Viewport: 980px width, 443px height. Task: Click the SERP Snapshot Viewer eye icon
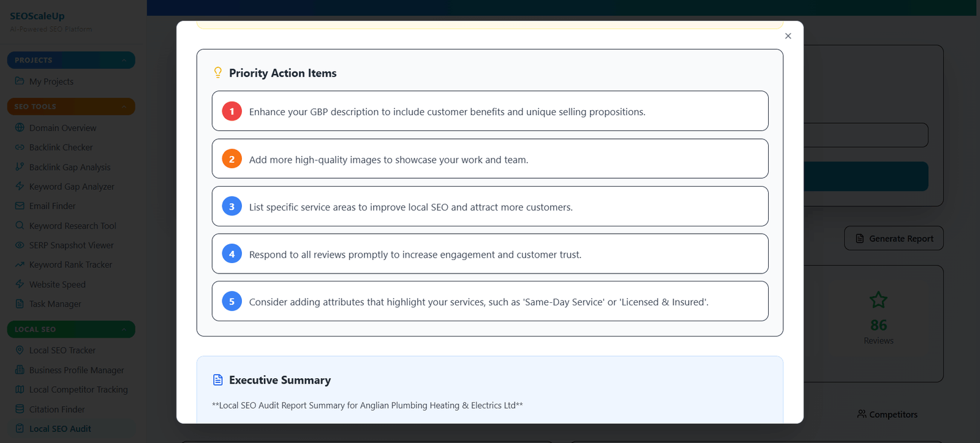(20, 245)
